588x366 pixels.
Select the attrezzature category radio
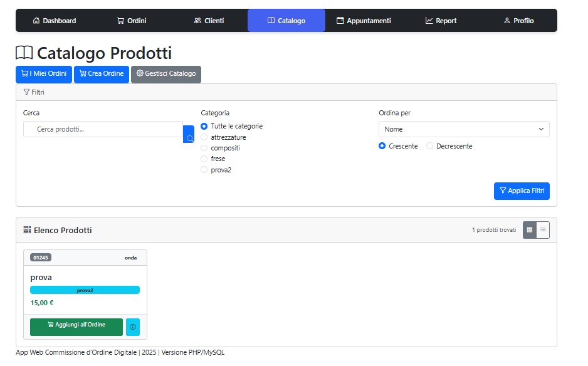point(204,137)
